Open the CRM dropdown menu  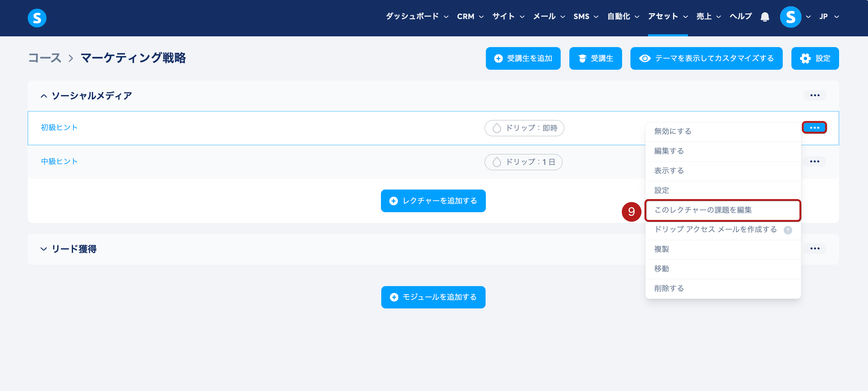coord(470,16)
